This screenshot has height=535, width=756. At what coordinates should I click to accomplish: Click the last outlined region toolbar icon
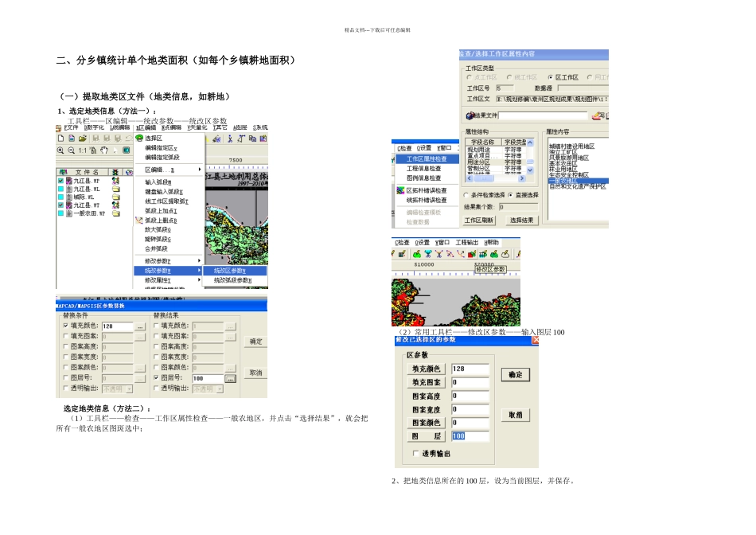coord(505,254)
